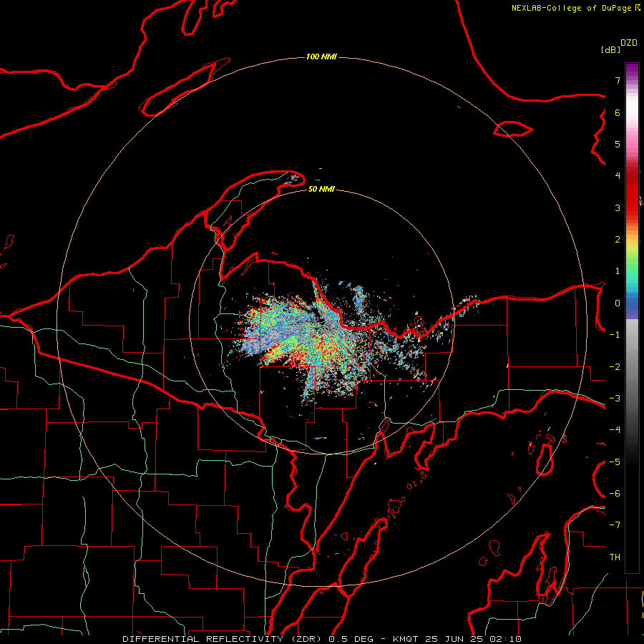644x644 pixels.
Task: Click the -2 value on the scale
Action: 615,367
